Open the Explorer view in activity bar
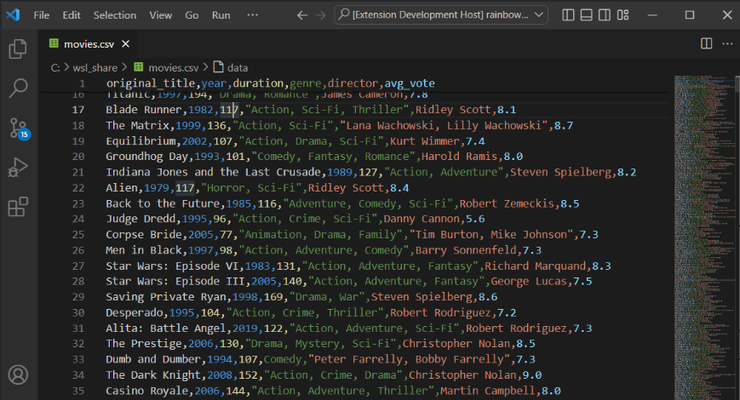This screenshot has height=400, width=740. click(18, 49)
